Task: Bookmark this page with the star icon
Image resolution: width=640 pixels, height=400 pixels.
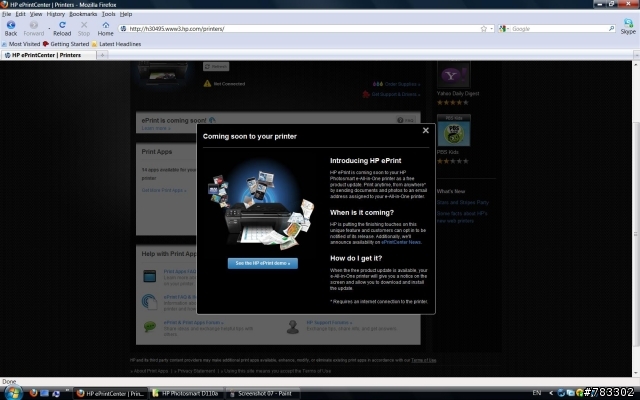Action: [x=484, y=29]
